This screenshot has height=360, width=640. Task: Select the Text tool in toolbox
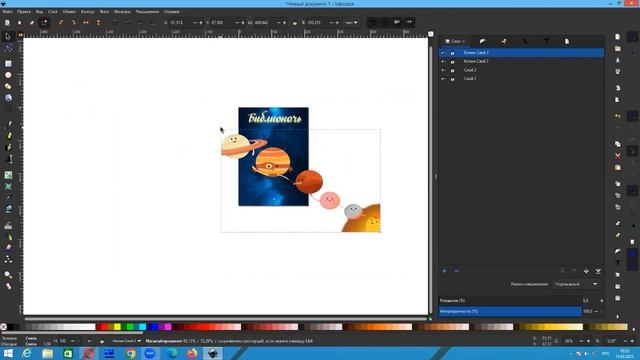click(8, 159)
